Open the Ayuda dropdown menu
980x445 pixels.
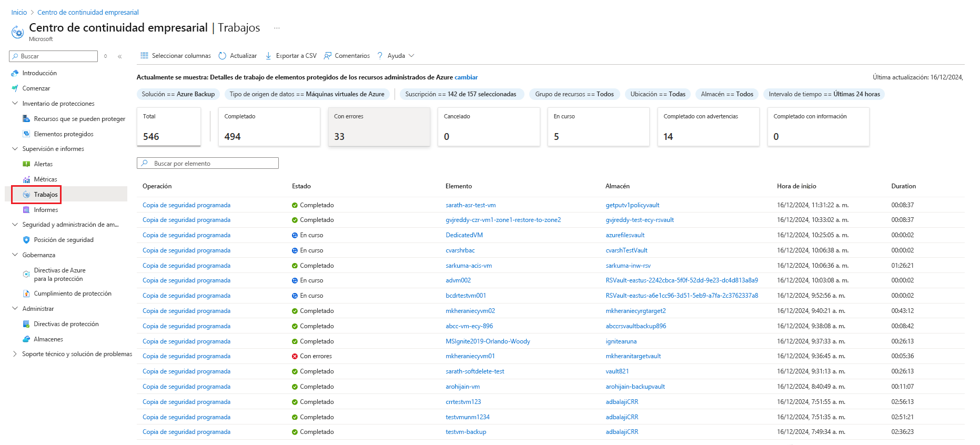point(396,56)
